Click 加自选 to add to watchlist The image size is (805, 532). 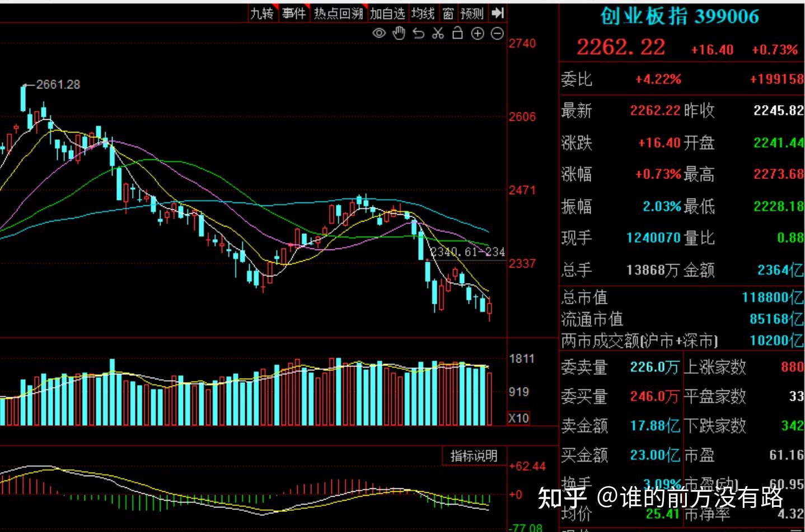tap(387, 13)
